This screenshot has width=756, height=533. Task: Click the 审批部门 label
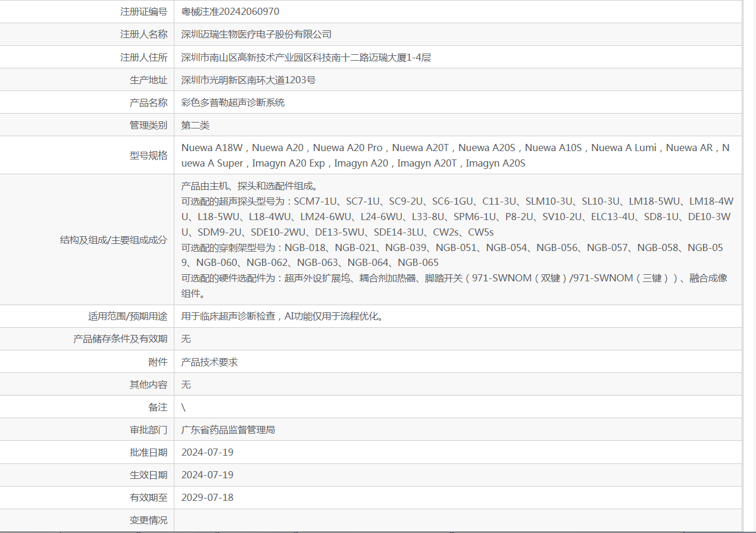point(148,429)
